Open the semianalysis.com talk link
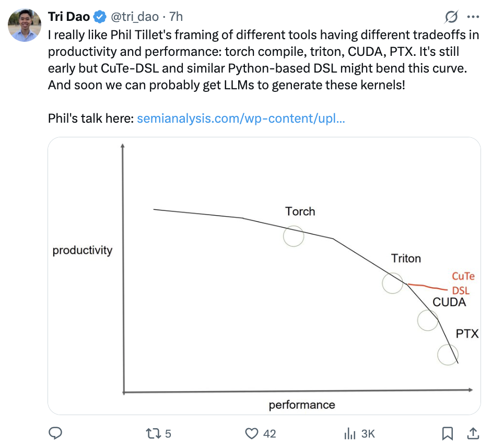This screenshot has width=492, height=448. 241,119
